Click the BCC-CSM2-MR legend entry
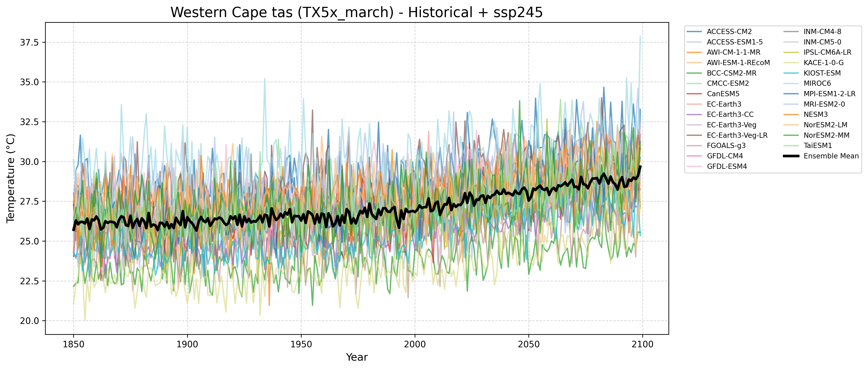The image size is (868, 369). click(x=731, y=73)
